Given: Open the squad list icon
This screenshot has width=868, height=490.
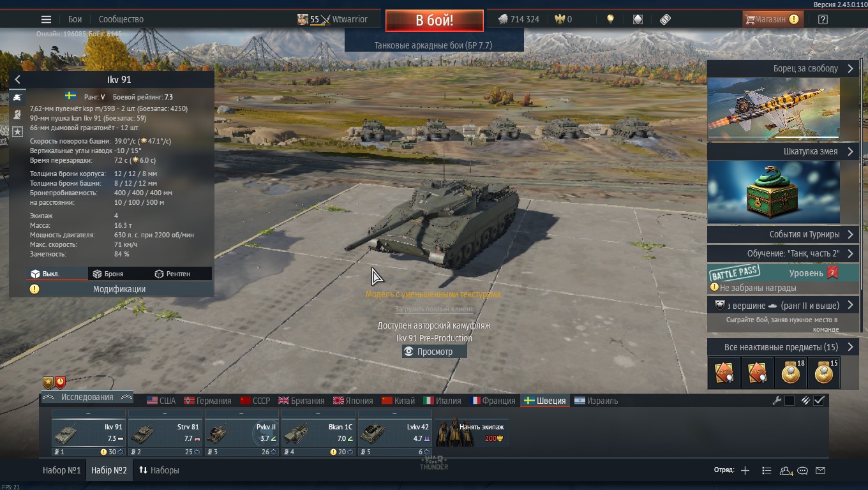Looking at the screenshot, I should point(767,470).
